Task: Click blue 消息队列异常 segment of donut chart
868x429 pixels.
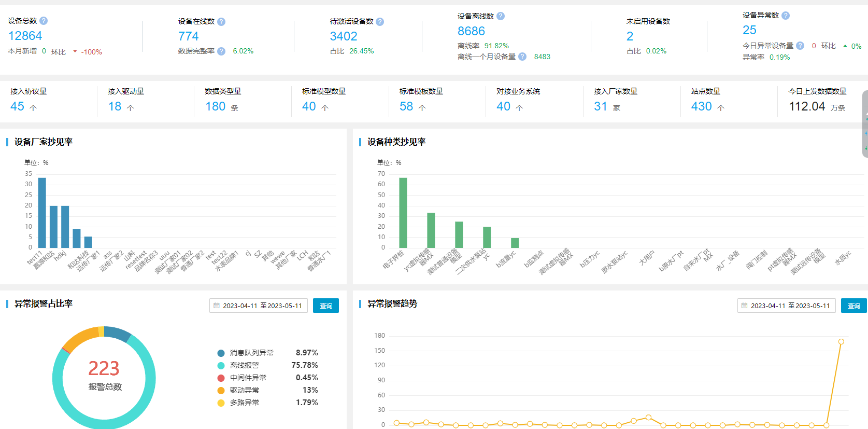Action: point(119,333)
